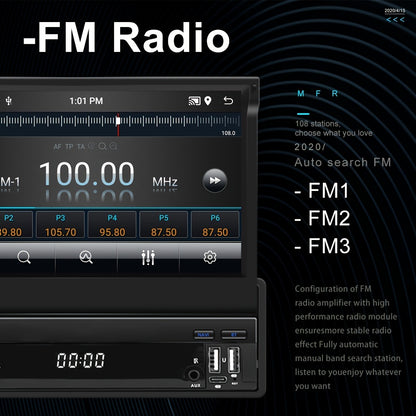Select preset P5 87.50
This screenshot has width=416, height=416.
(x=164, y=225)
